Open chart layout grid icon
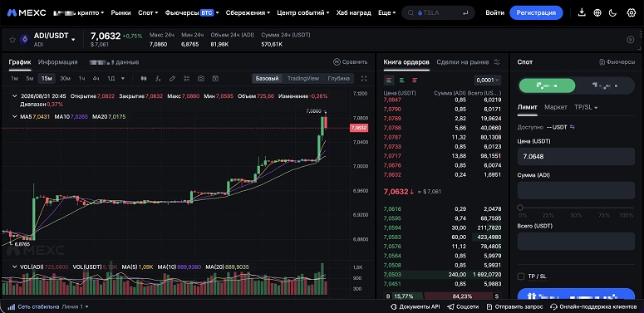 pos(186,78)
